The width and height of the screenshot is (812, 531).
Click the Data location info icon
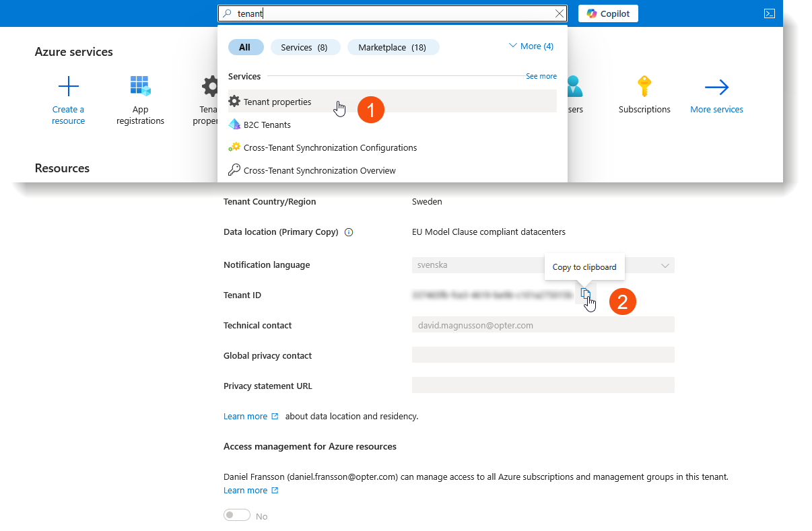pos(349,232)
